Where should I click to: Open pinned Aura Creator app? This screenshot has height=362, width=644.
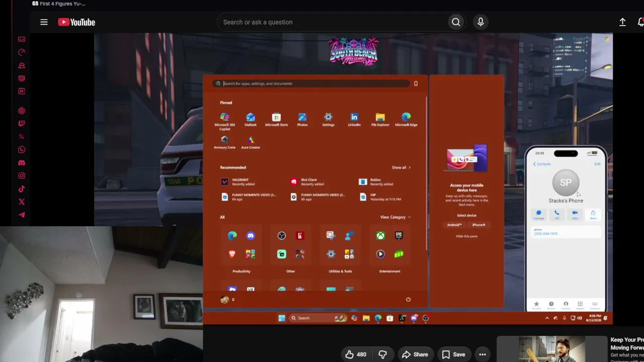(x=251, y=142)
